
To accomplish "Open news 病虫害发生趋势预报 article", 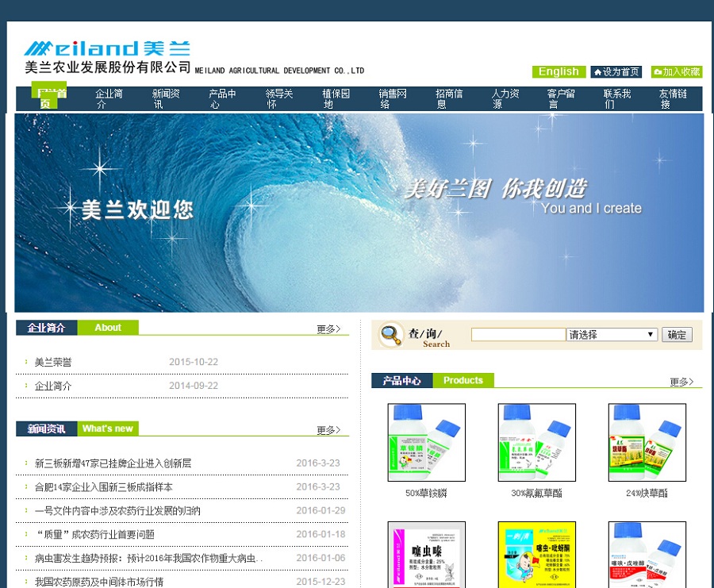I will (149, 558).
